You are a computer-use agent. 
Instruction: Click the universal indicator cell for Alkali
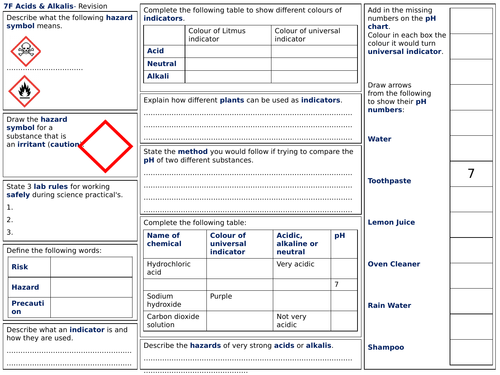pos(314,76)
